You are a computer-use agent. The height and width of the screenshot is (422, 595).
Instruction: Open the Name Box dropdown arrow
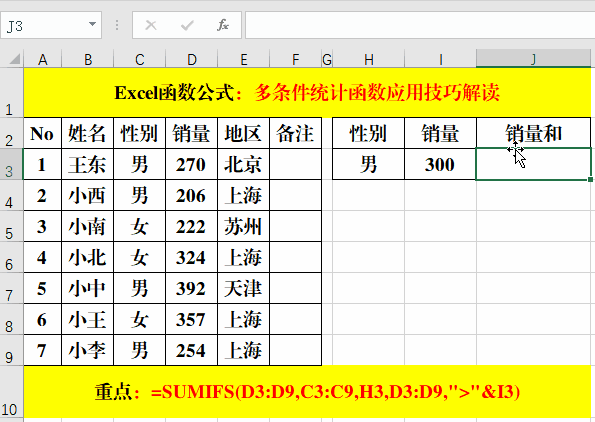click(92, 24)
